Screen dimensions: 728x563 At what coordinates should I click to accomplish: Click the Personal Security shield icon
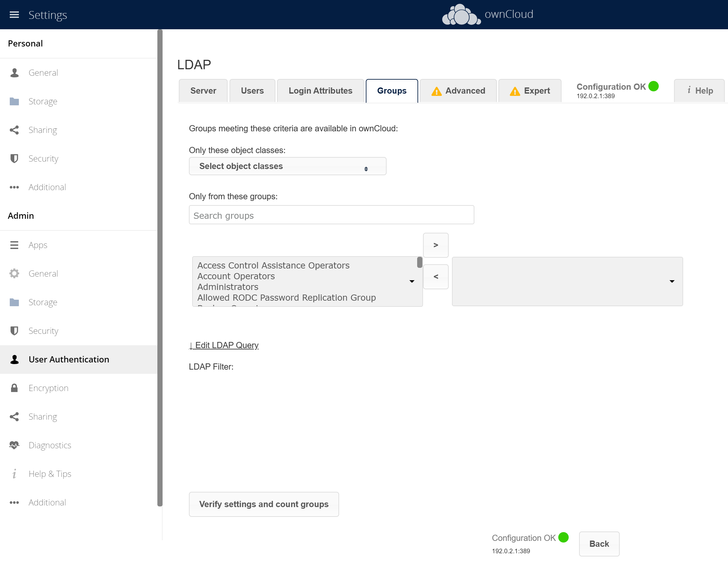coord(14,158)
